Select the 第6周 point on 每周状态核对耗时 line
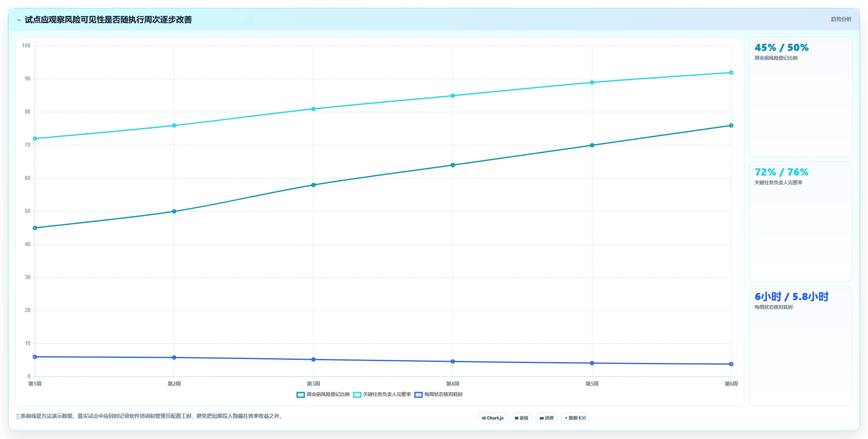Screen dimensions: 868x439 pyautogui.click(x=731, y=364)
